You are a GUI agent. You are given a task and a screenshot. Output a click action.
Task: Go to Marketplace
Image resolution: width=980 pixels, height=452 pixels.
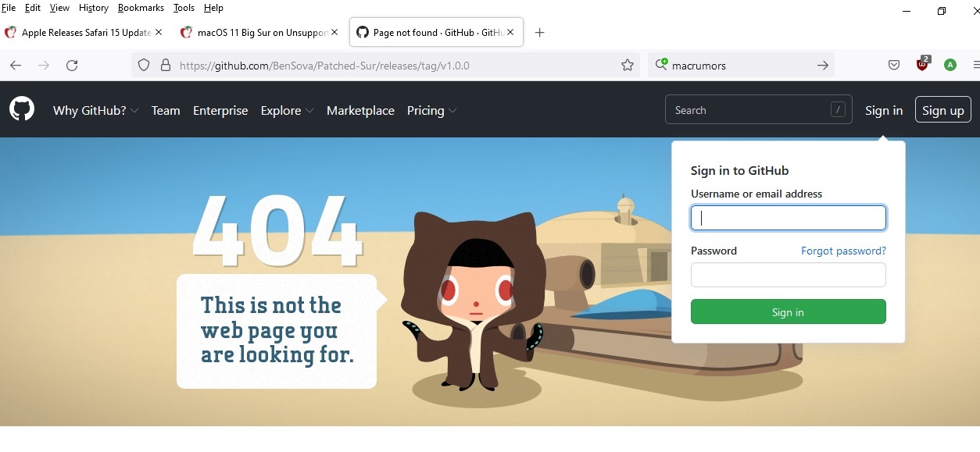pyautogui.click(x=360, y=111)
